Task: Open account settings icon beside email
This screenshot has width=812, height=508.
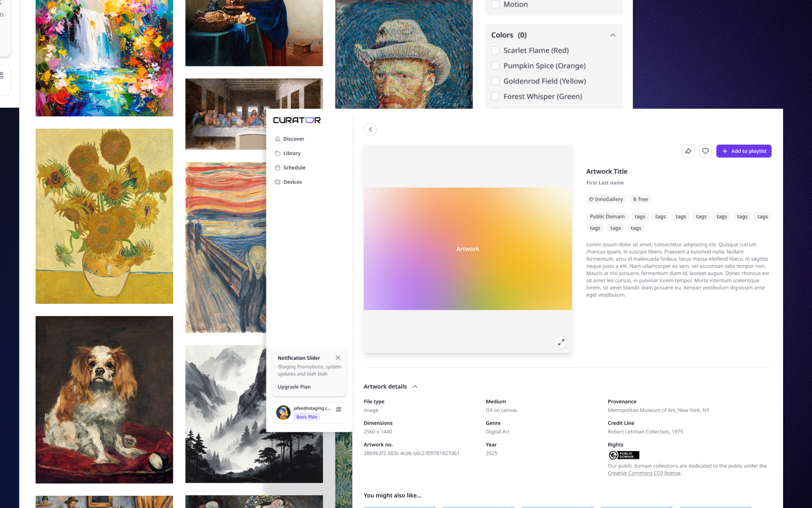Action: coord(339,409)
